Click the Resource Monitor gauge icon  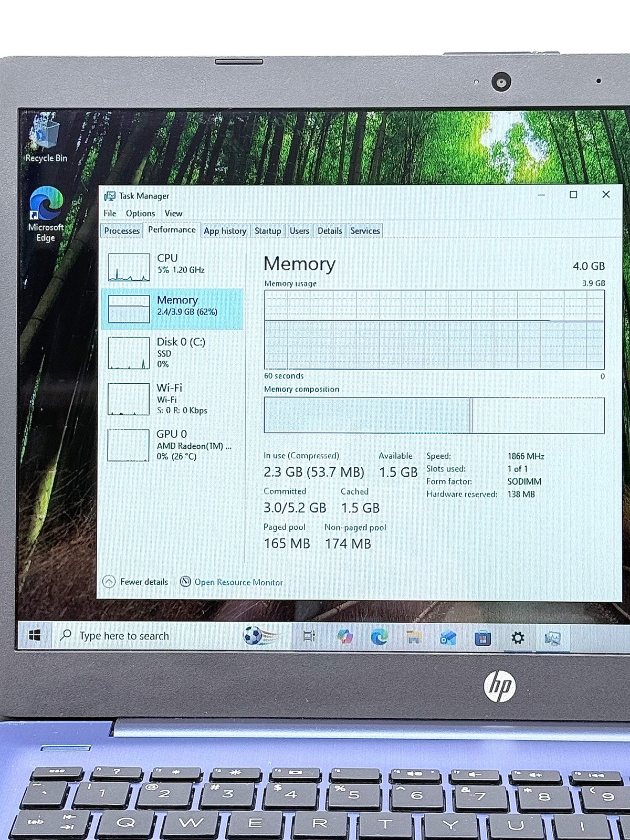click(185, 582)
